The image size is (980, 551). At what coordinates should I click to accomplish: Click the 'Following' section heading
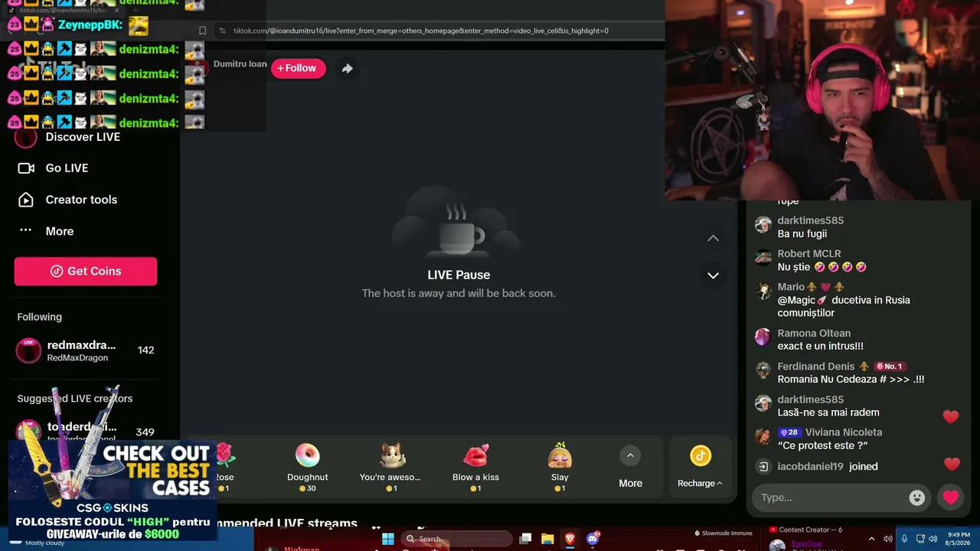pos(40,317)
